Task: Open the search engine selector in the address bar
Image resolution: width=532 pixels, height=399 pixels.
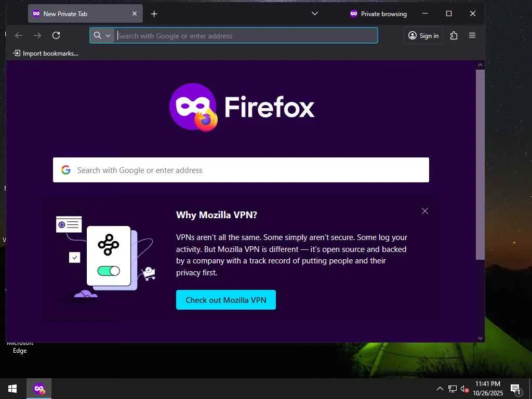Action: pos(102,35)
